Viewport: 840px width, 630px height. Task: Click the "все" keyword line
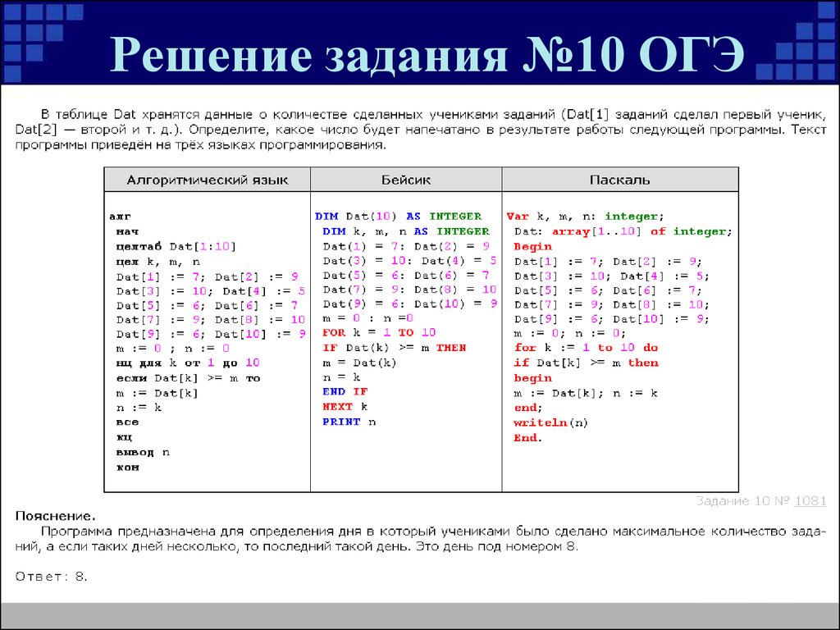127,422
